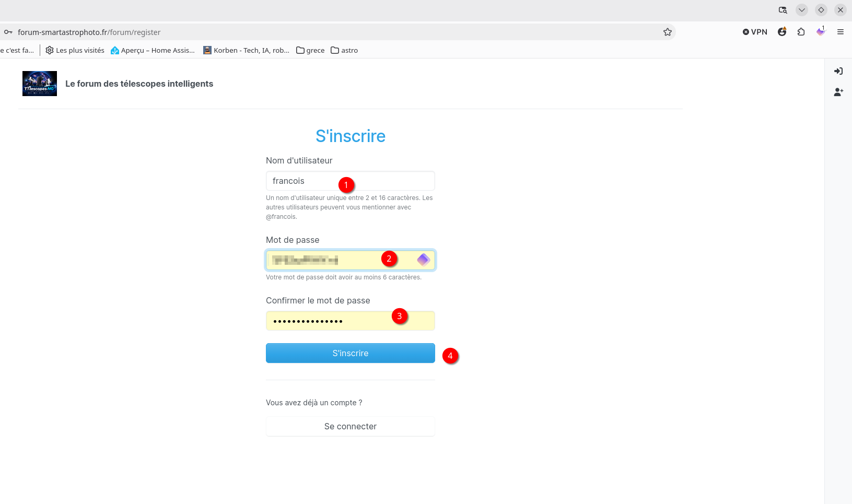
Task: Click the purple diamond icon in password field
Action: click(x=423, y=260)
